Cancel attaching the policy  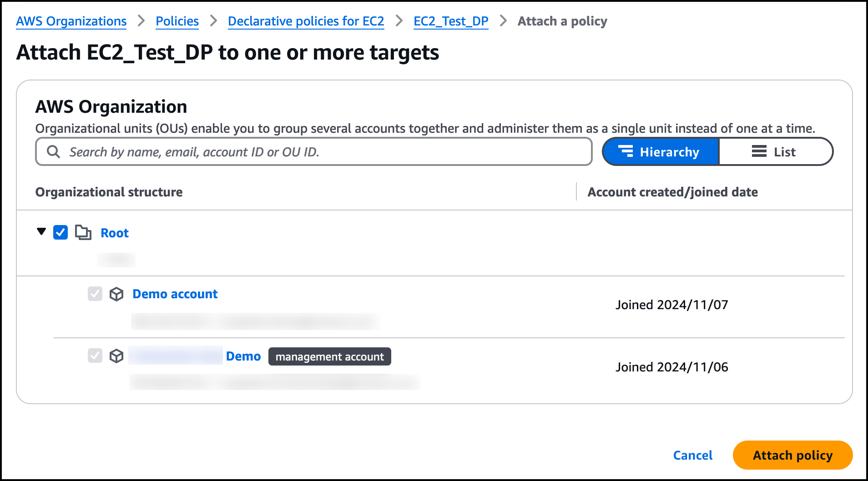[692, 455]
